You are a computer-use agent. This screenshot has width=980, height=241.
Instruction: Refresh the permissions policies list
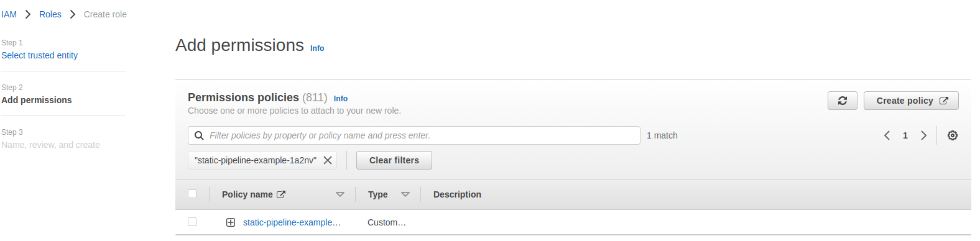(843, 101)
